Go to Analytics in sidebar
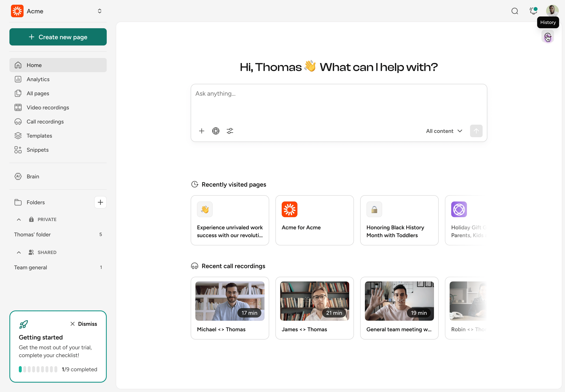565x392 pixels. tap(38, 79)
